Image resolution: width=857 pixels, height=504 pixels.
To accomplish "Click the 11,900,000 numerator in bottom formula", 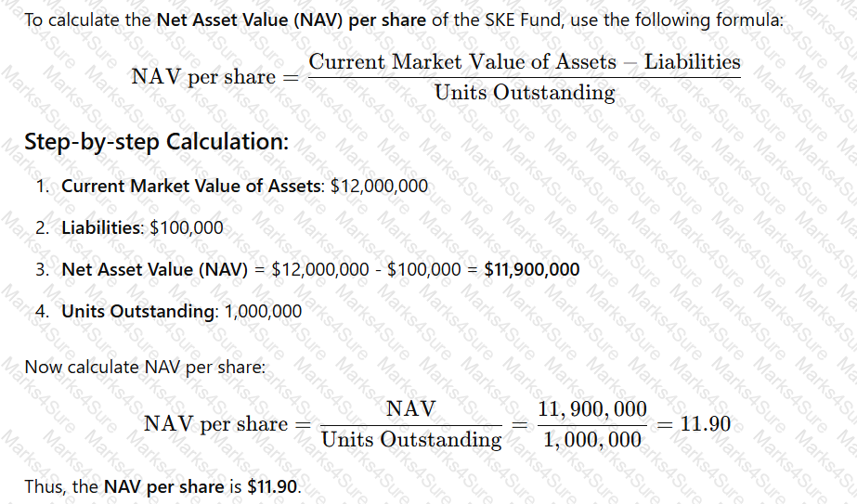I will click(x=592, y=409).
